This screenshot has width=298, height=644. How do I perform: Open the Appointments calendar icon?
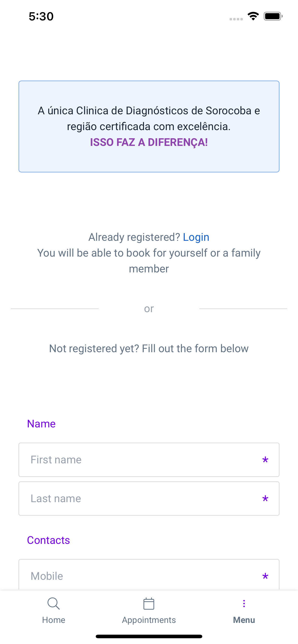click(149, 604)
